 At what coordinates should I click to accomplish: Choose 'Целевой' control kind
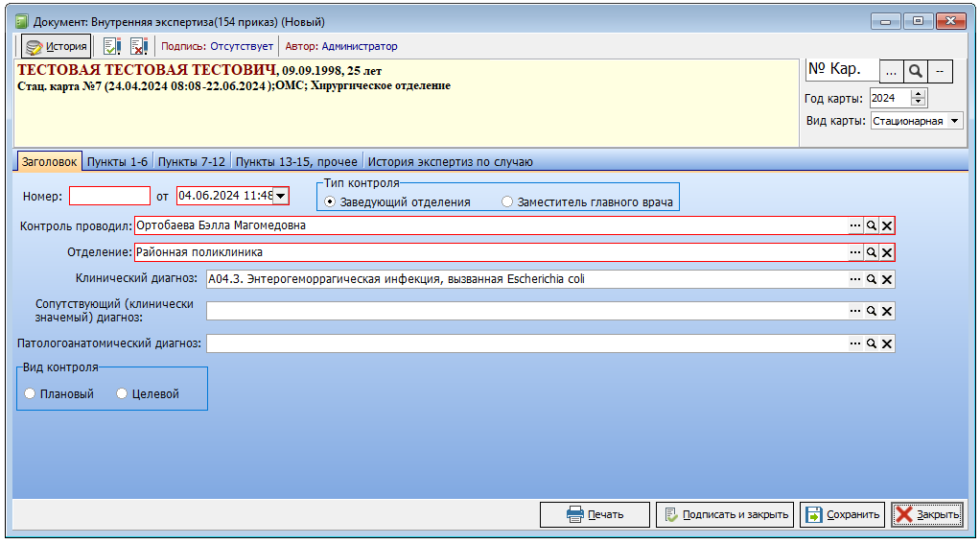coord(122,393)
